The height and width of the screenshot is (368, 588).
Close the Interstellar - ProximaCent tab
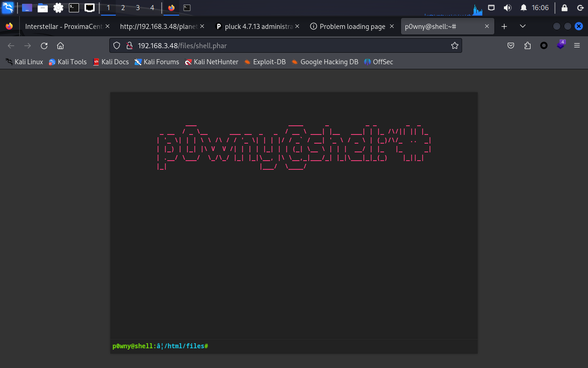click(107, 27)
